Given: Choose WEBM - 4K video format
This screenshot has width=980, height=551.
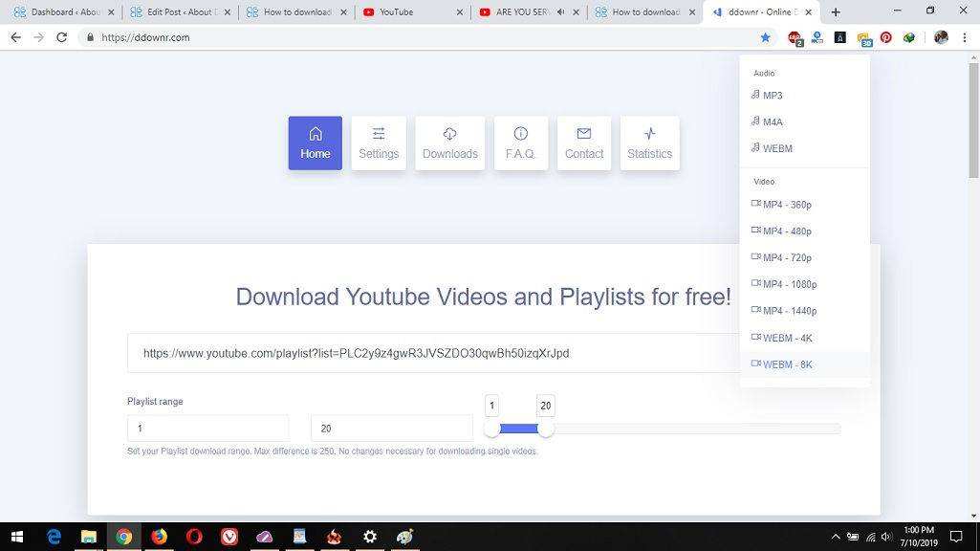Looking at the screenshot, I should [804, 338].
